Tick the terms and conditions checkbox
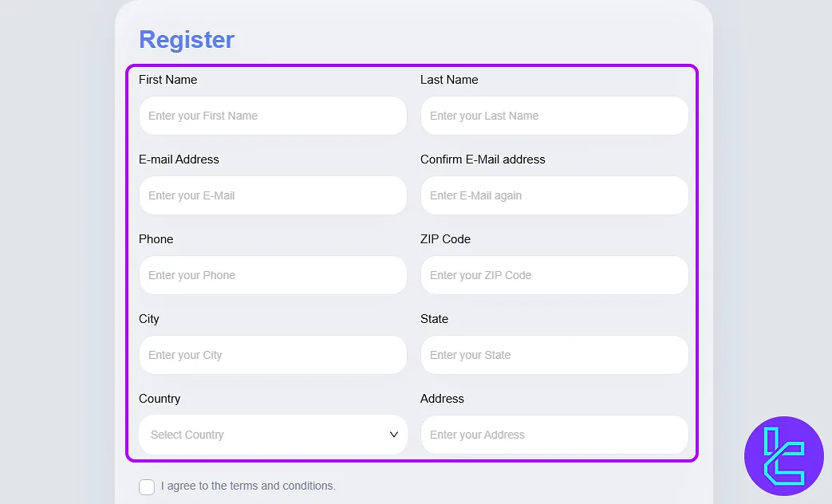The image size is (832, 504). point(147,486)
